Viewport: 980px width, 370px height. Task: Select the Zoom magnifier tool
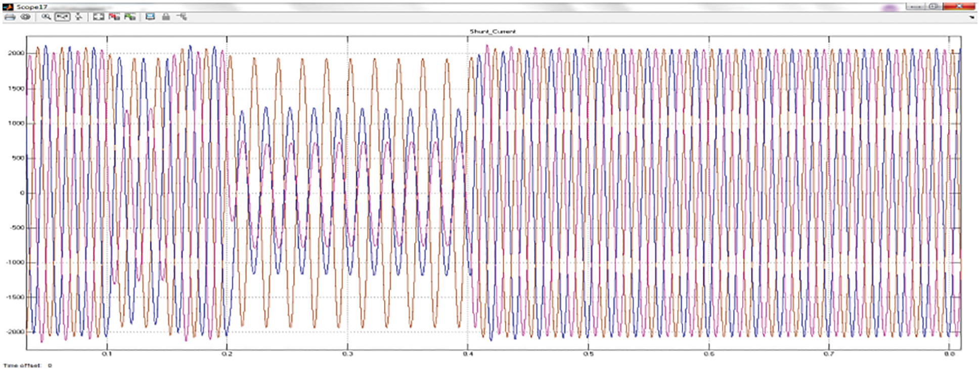(46, 17)
